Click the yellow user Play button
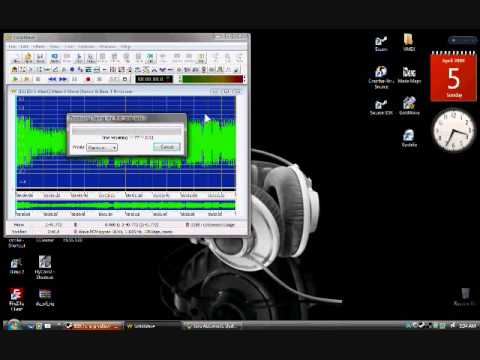 (26, 79)
